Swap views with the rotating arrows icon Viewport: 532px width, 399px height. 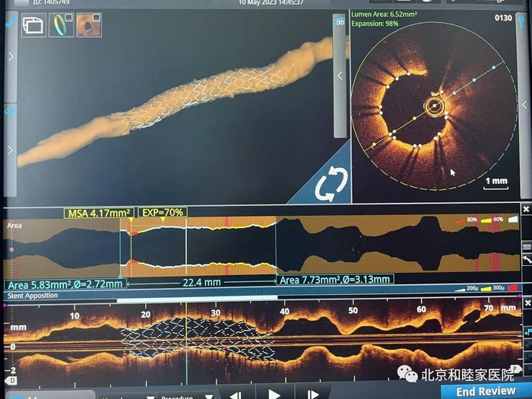pos(331,185)
